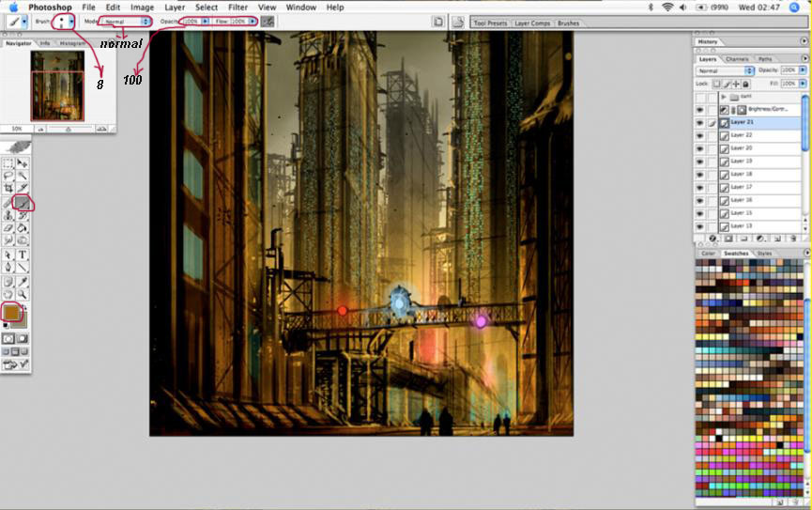Click the navigator zoom slider handle

(x=68, y=129)
